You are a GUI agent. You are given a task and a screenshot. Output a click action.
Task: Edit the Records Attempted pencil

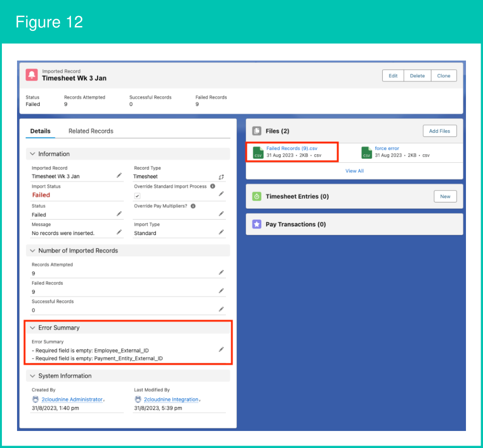click(x=221, y=272)
